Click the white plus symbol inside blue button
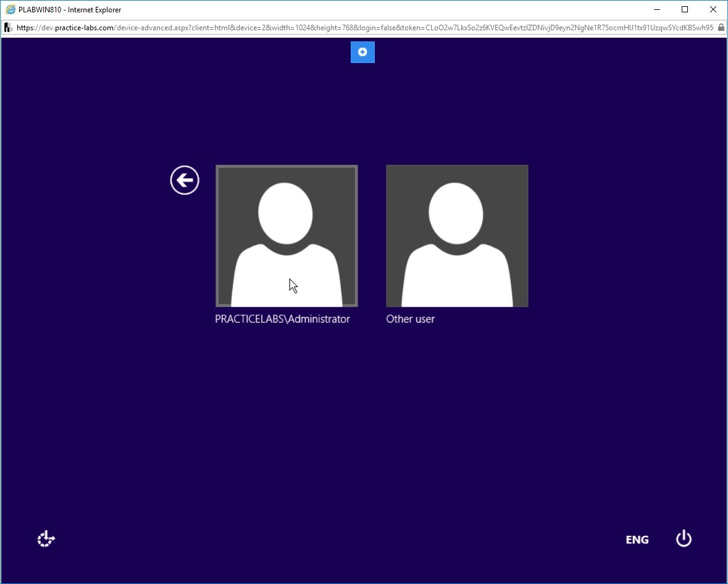The image size is (728, 584). pyautogui.click(x=362, y=52)
